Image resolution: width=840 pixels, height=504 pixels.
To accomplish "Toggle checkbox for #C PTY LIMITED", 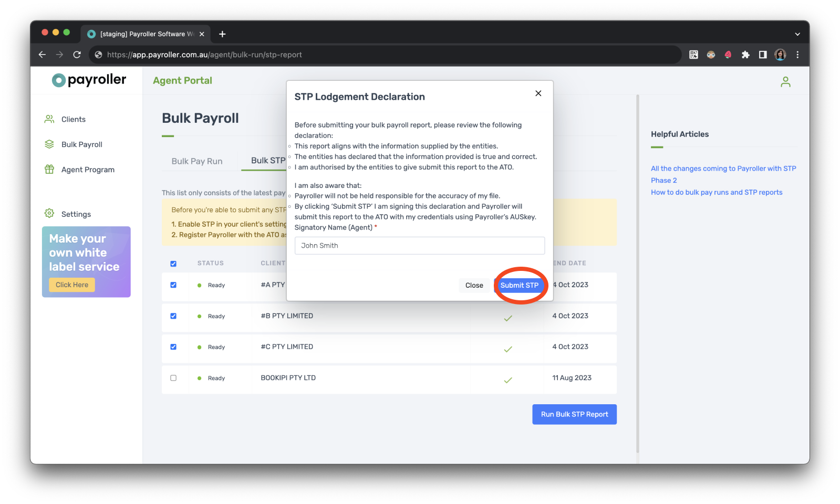I will point(173,347).
